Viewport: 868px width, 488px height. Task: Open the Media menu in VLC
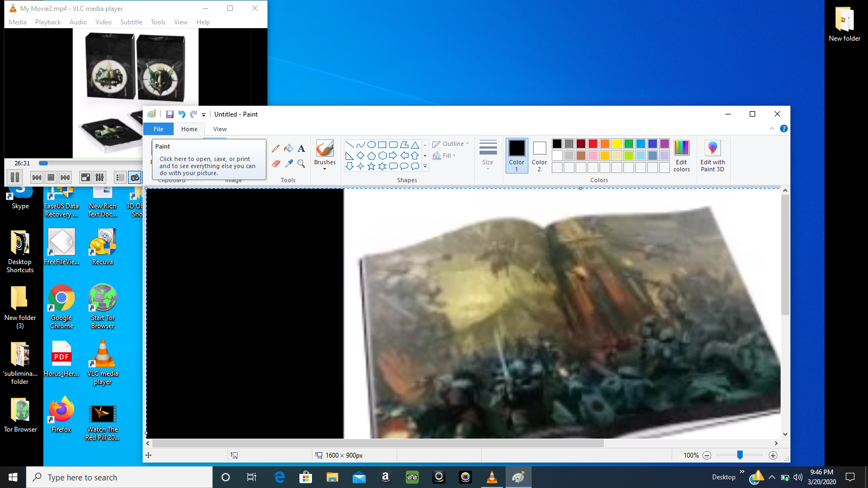click(x=17, y=22)
